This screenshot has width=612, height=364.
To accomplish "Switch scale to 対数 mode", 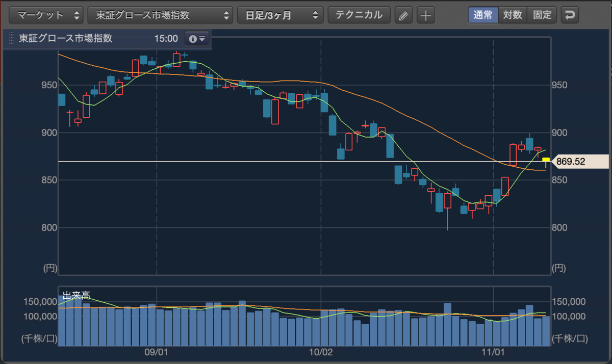I will (x=513, y=15).
